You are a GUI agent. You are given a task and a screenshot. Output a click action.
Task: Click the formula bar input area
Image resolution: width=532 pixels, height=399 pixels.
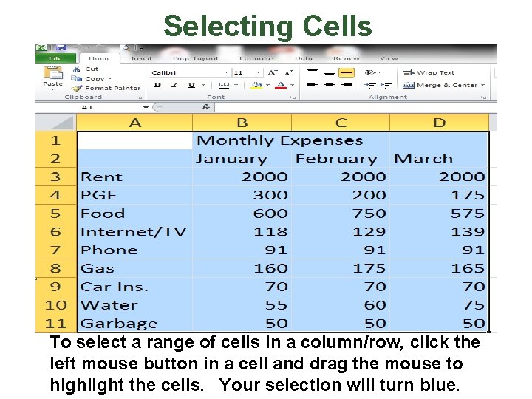355,107
